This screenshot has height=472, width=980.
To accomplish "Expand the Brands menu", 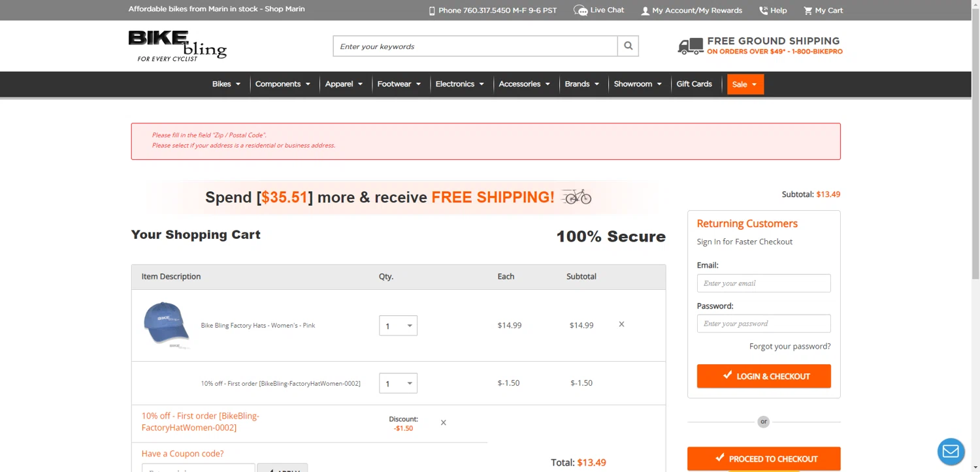I will (582, 84).
